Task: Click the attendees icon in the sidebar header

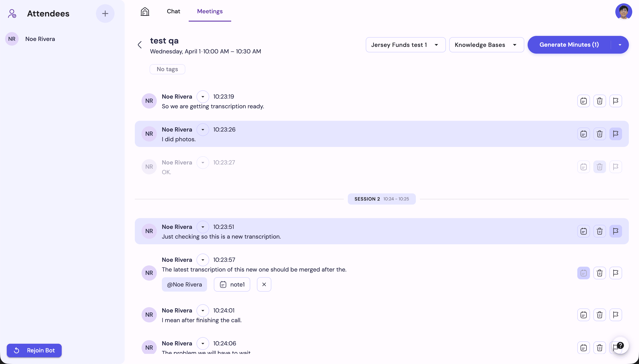Action: point(12,14)
